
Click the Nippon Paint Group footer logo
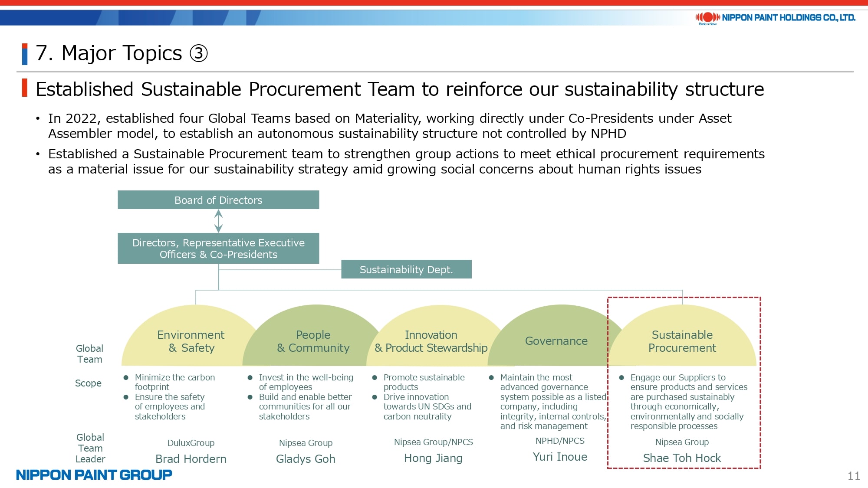point(94,475)
